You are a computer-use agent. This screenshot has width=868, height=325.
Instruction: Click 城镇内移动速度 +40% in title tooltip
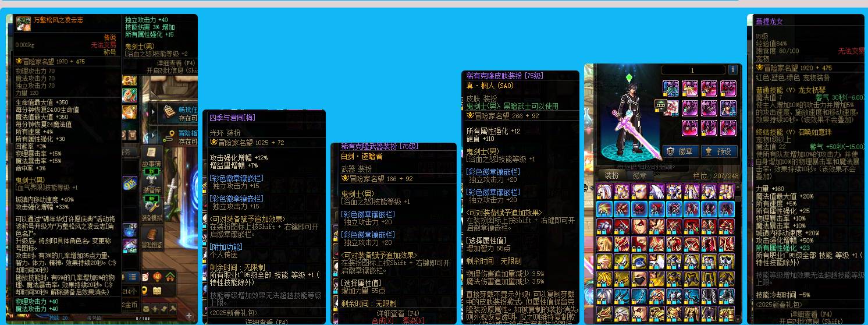point(45,199)
